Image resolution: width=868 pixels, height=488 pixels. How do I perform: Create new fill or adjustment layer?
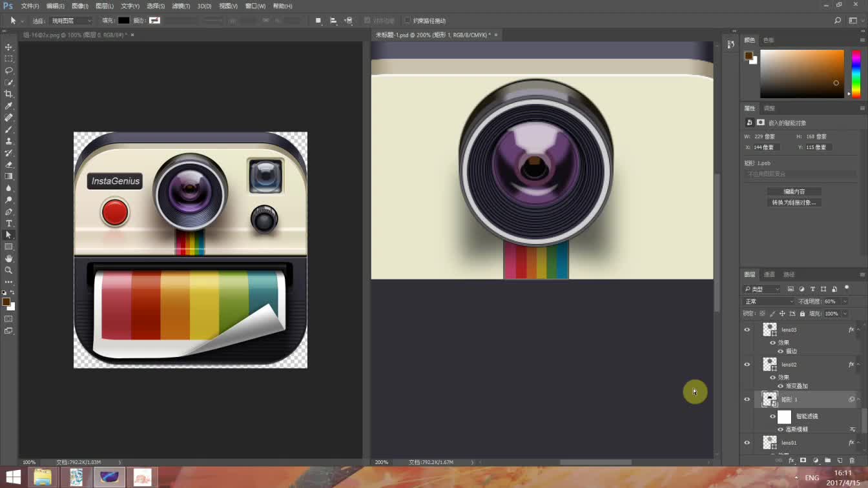point(815,460)
